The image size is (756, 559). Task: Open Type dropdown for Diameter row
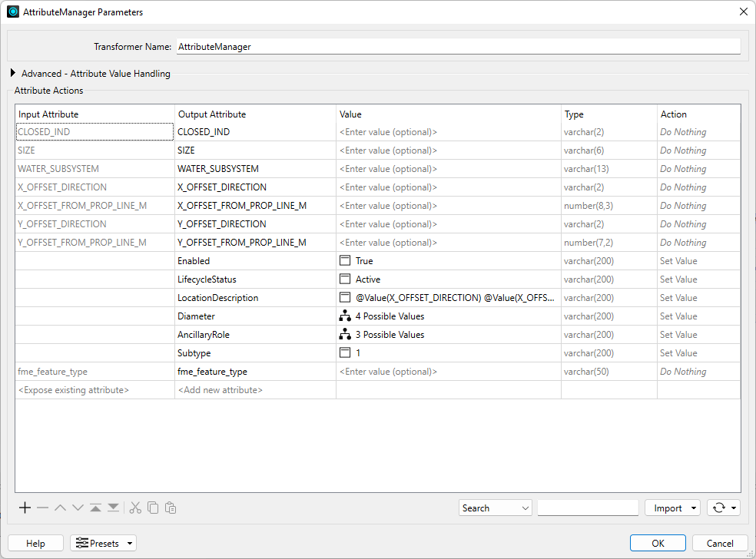[609, 316]
